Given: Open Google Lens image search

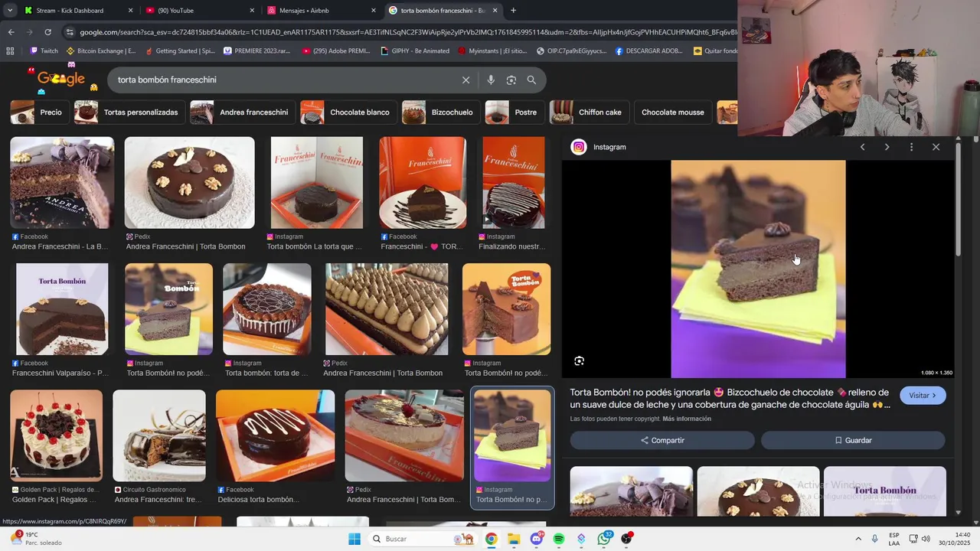Looking at the screenshot, I should coord(511,80).
